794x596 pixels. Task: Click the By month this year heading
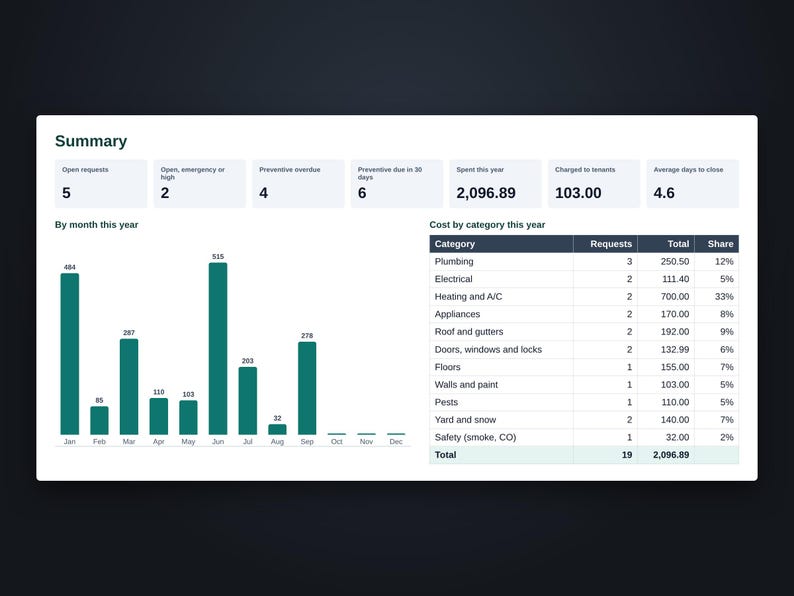pyautogui.click(x=96, y=225)
